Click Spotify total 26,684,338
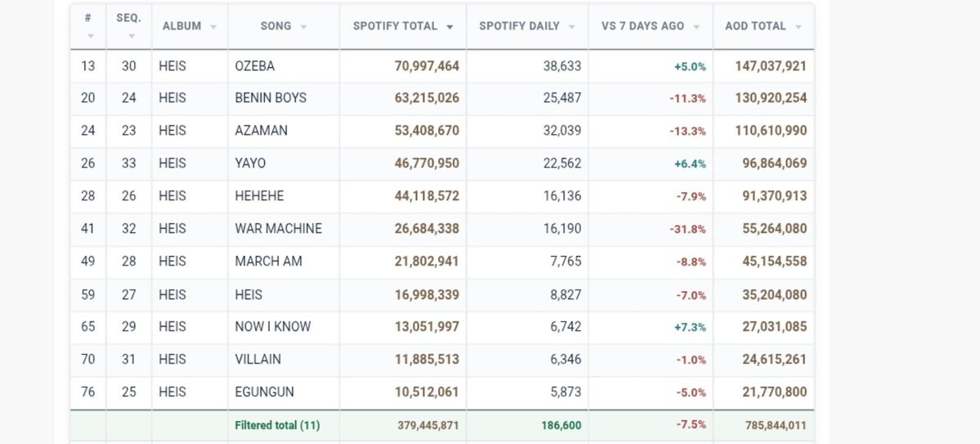980x444 pixels. click(x=427, y=228)
